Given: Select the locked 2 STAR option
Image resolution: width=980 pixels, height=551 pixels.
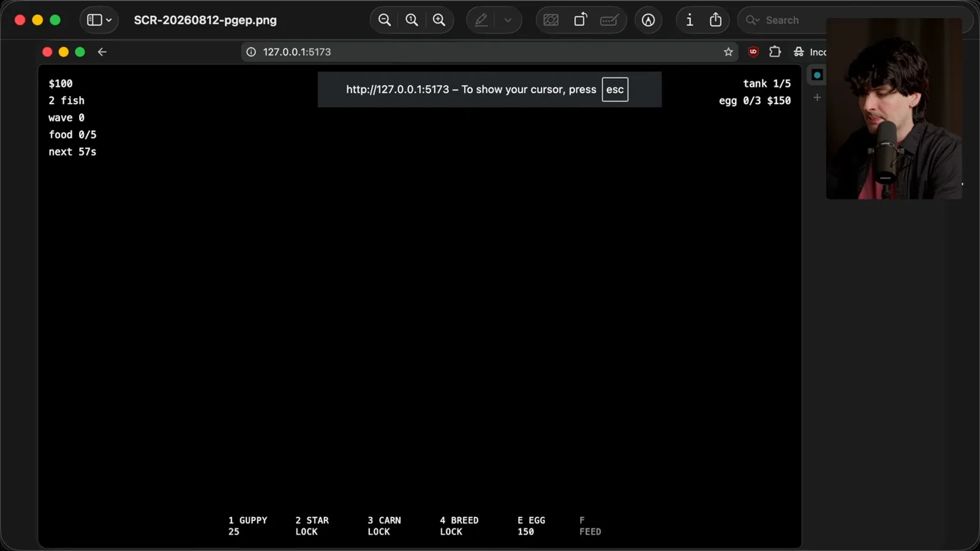Looking at the screenshot, I should (312, 526).
